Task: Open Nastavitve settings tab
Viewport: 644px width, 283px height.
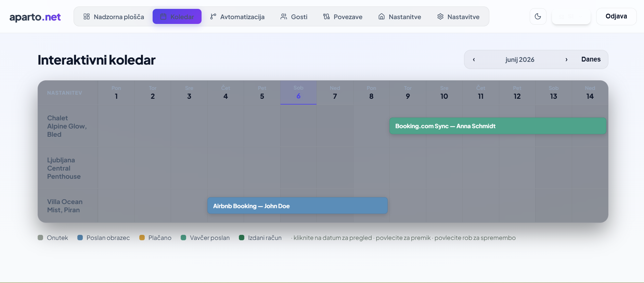Action: click(459, 17)
